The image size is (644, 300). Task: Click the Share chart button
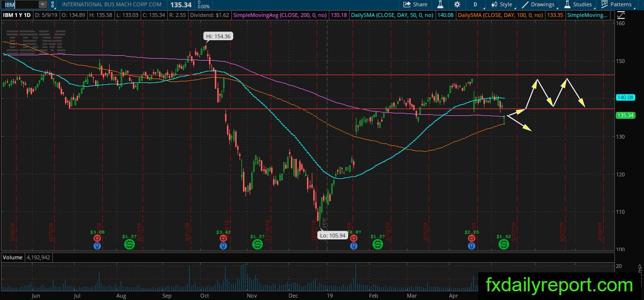coord(416,4)
